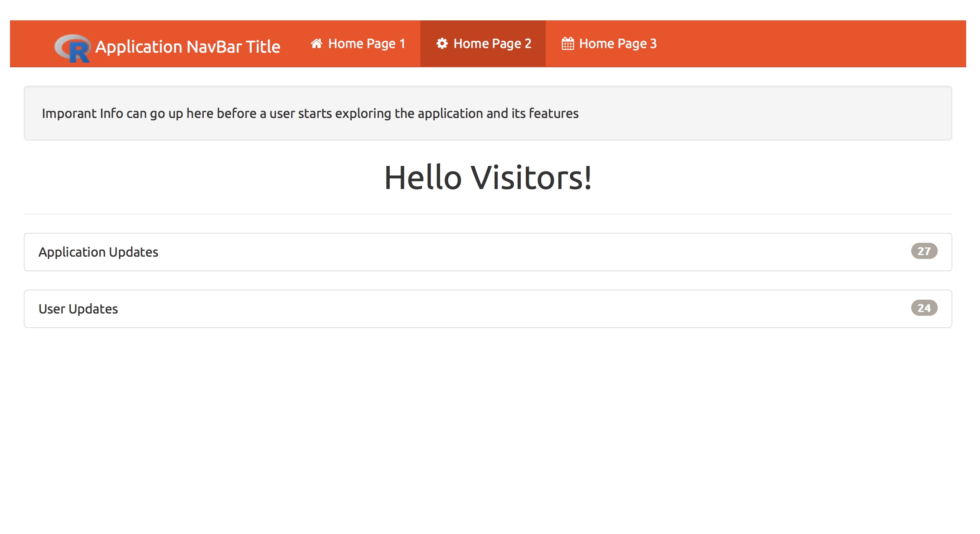Expand the Application Updates panel

[x=487, y=252]
